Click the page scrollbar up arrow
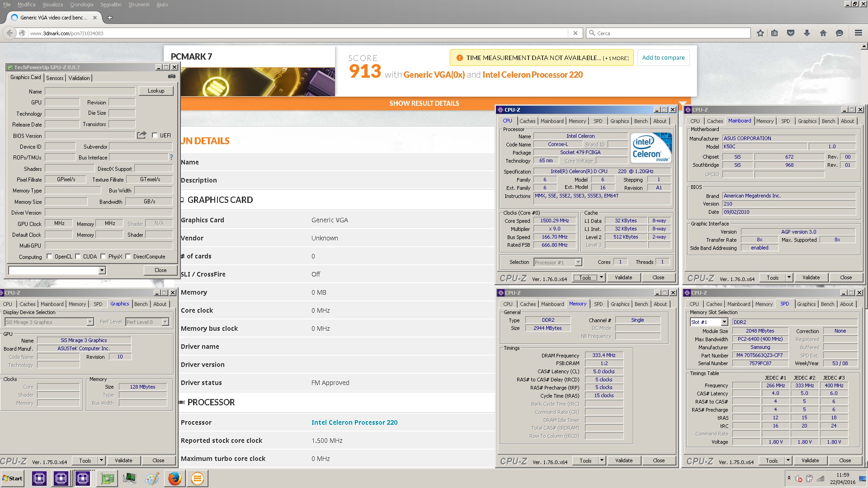 (x=864, y=46)
